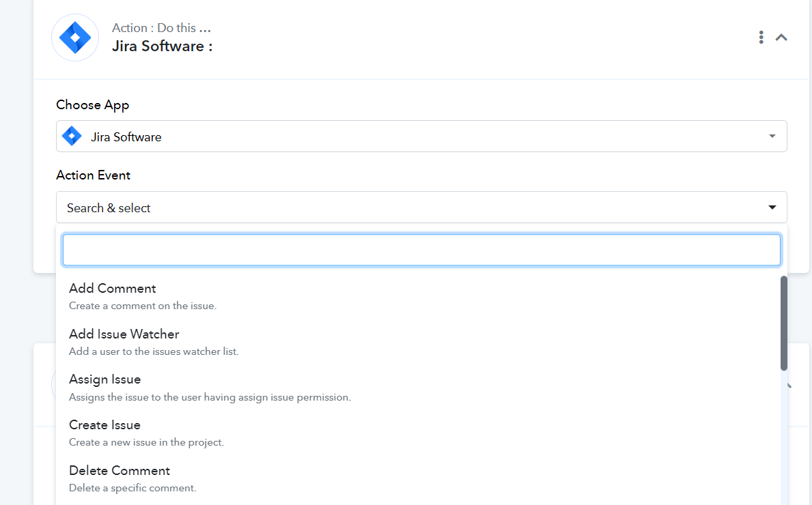The width and height of the screenshot is (812, 505).
Task: Click the partially hidden chevron below the dropdown
Action: coord(789,386)
